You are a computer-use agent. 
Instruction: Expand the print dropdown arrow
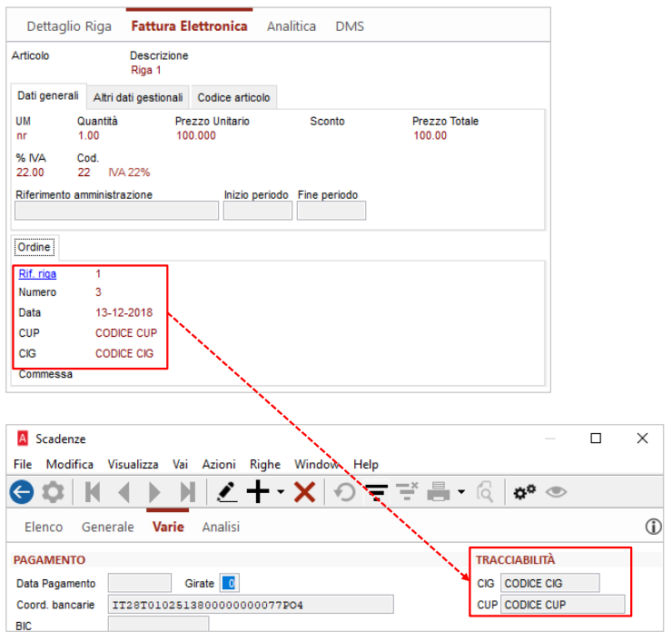tap(461, 493)
